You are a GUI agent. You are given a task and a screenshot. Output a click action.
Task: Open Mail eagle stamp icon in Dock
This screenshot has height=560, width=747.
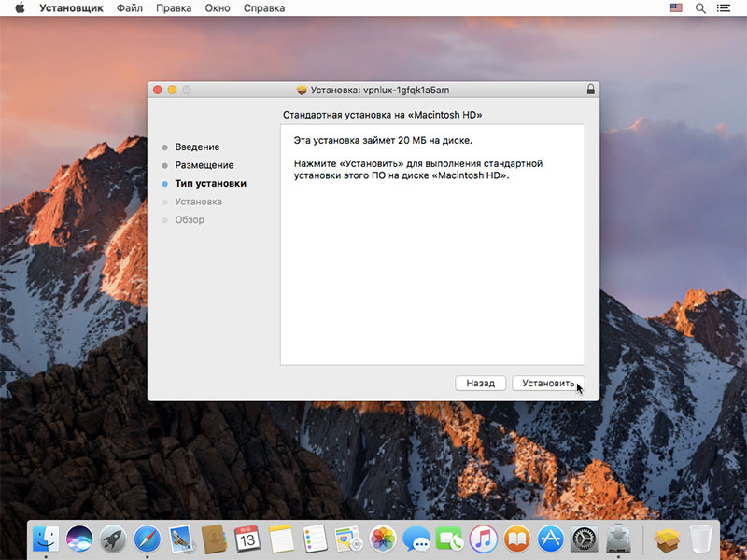[181, 539]
